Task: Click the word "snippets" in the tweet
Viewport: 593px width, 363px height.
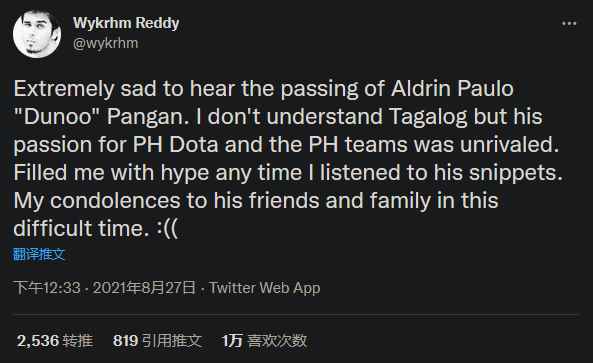Action: coord(515,174)
